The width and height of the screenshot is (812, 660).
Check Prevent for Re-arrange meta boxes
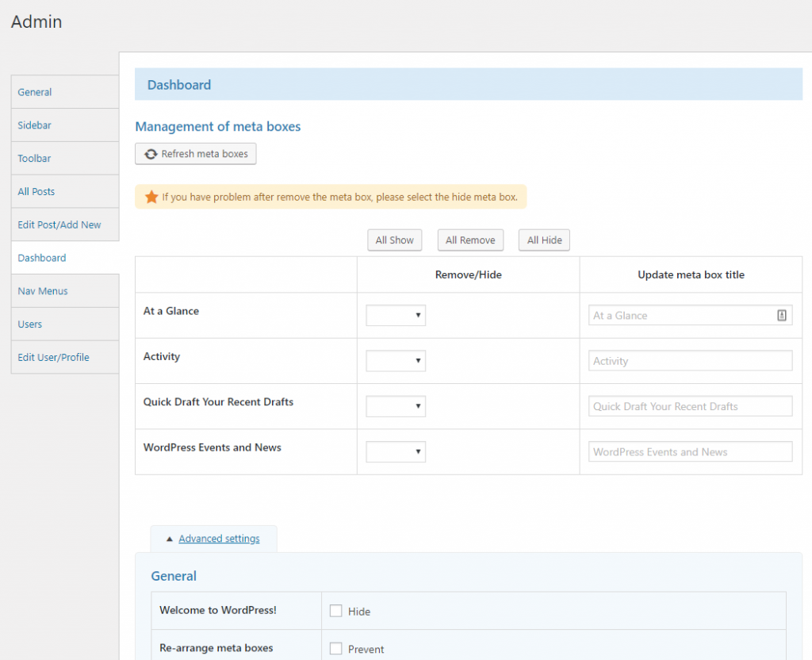335,648
